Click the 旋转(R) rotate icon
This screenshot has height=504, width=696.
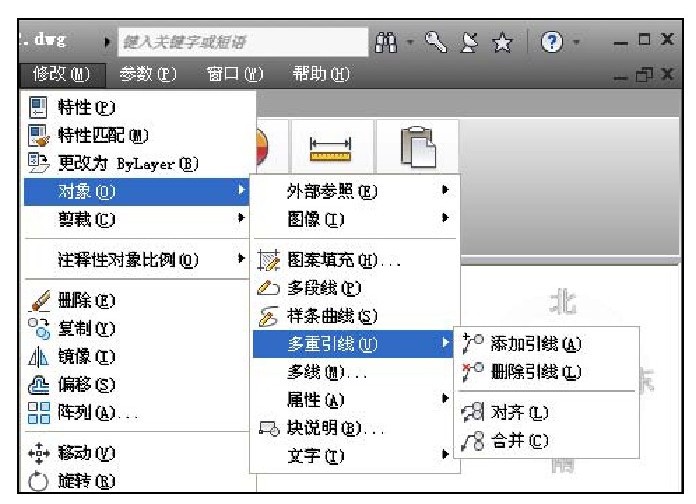click(x=38, y=481)
